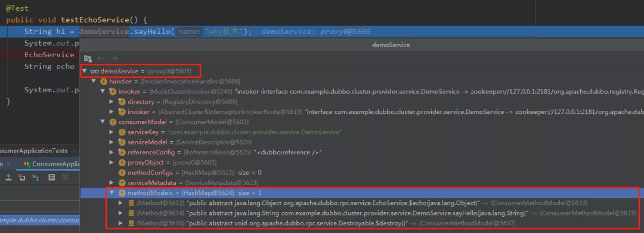
Task: Expand the directory RegistryDirectory node
Action: pos(112,101)
